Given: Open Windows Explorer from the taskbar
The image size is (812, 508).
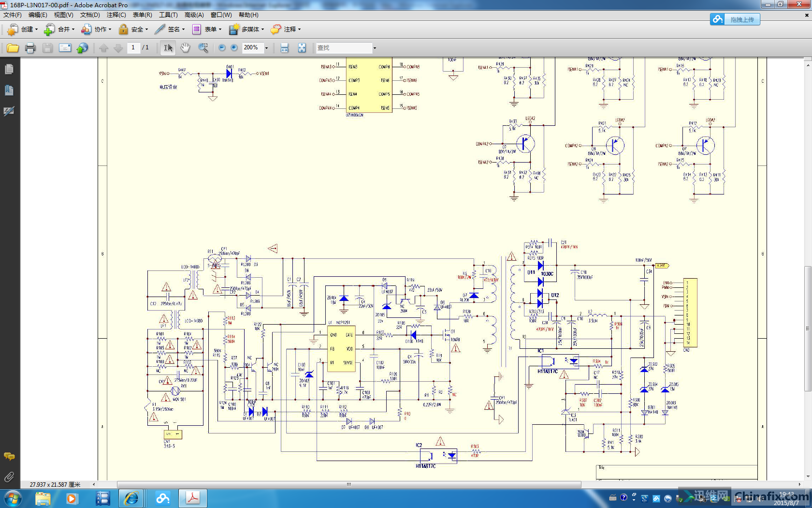Looking at the screenshot, I should coord(43,498).
